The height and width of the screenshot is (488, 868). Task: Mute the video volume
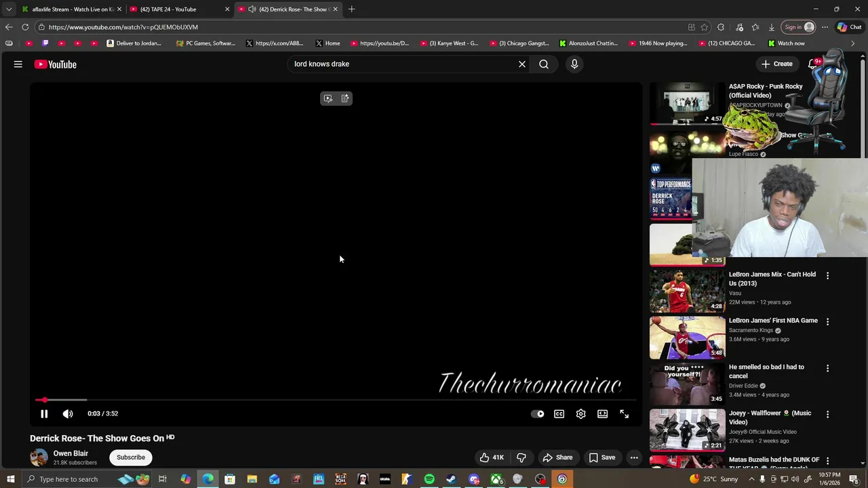[68, 413]
